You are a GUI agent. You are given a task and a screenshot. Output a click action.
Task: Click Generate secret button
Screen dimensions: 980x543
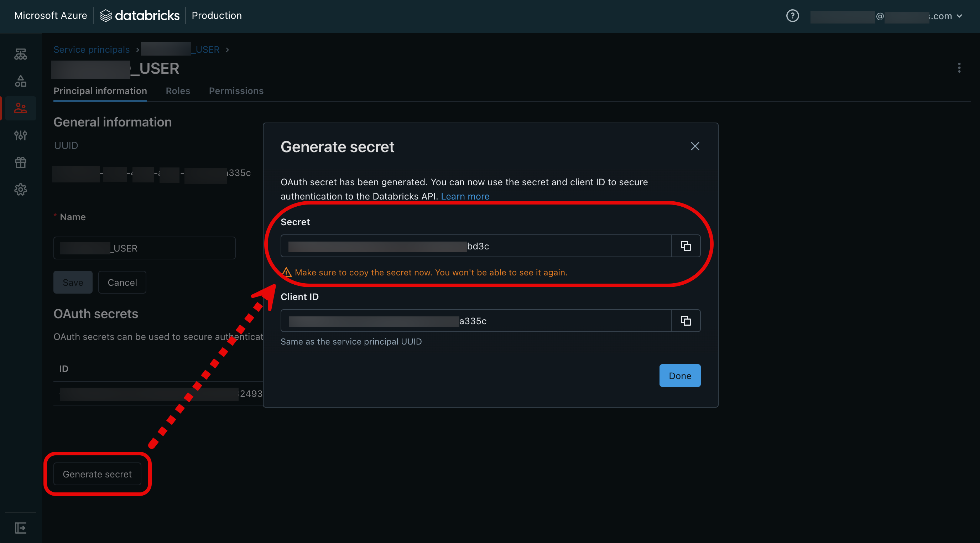97,474
